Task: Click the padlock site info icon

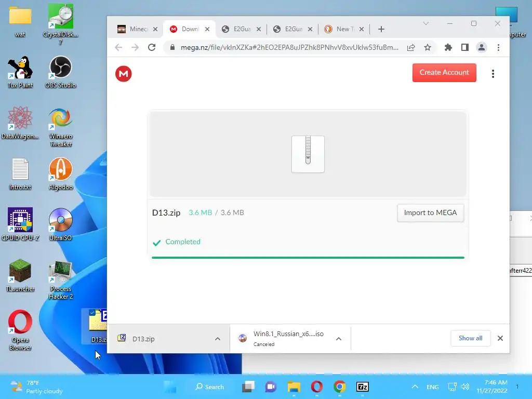Action: click(172, 47)
